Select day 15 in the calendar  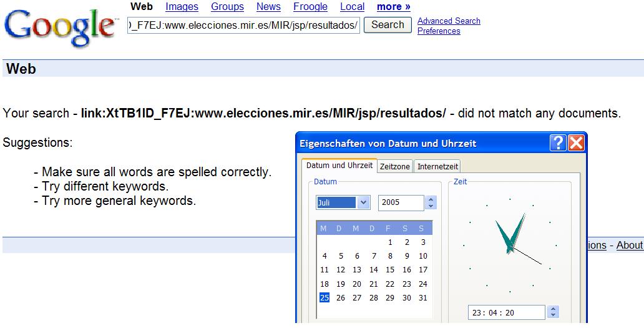(390, 270)
